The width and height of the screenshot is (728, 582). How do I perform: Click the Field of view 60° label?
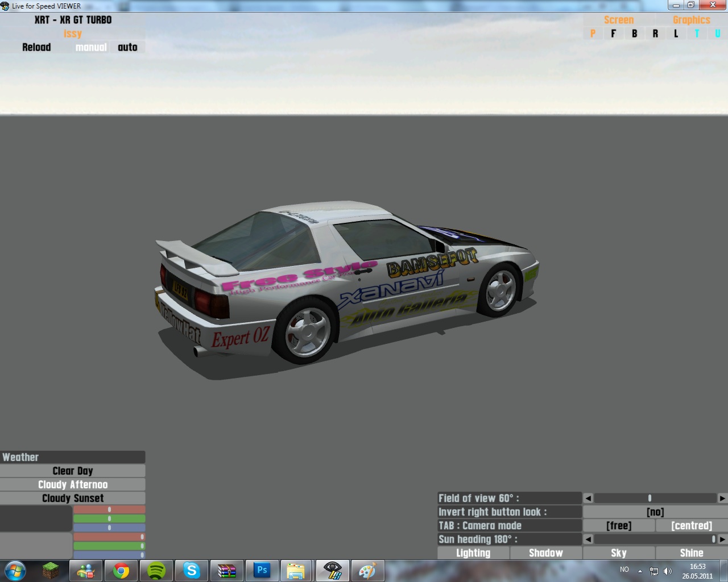tap(510, 498)
